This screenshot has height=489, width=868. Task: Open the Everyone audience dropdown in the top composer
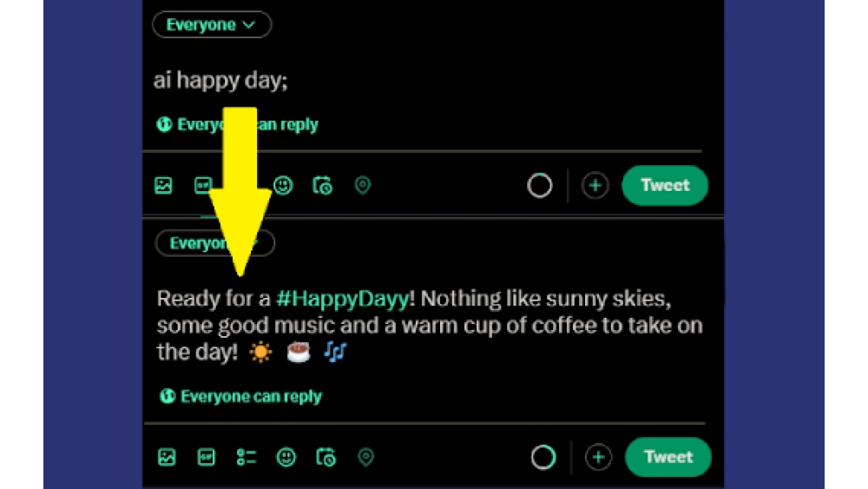(x=211, y=25)
